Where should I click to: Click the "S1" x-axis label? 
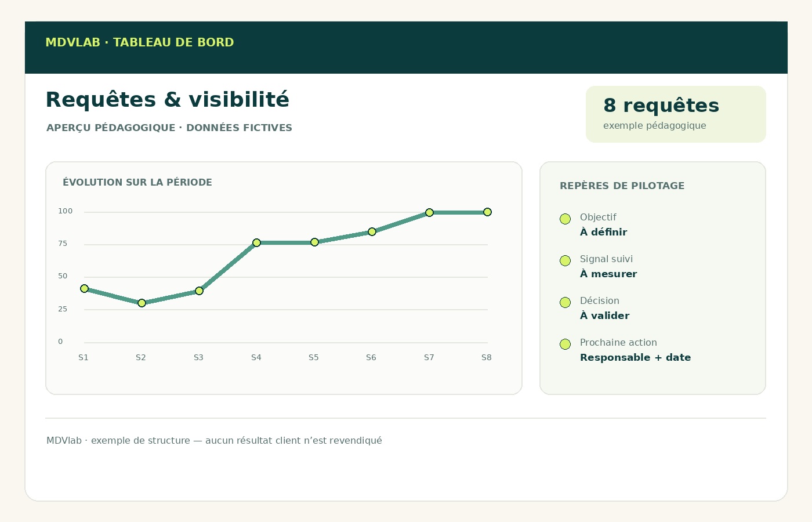pos(84,357)
